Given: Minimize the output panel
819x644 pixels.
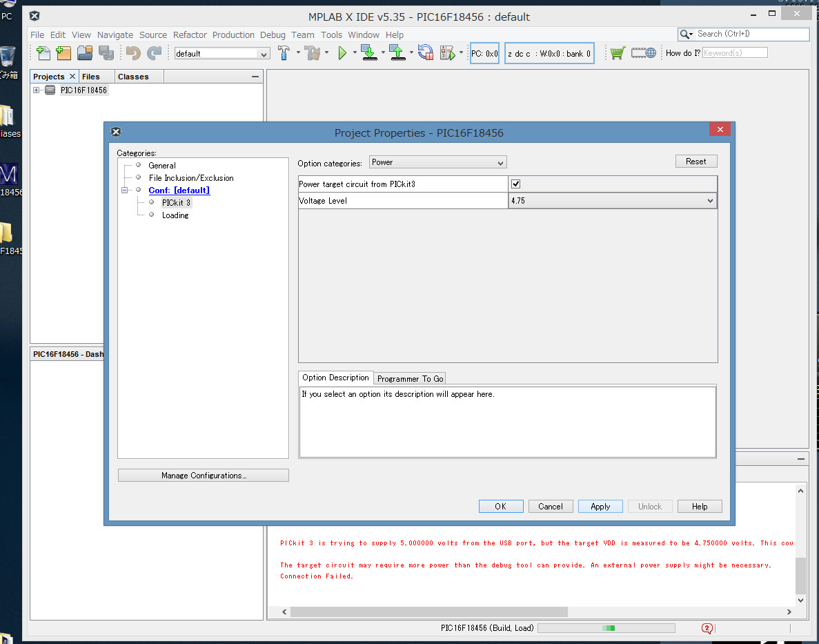Looking at the screenshot, I should (x=801, y=459).
